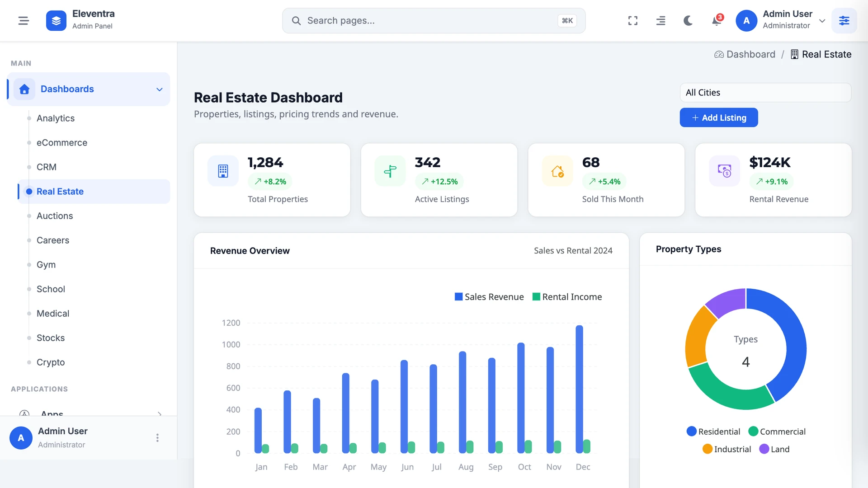Click the Sales vs Rental 2024 label
Image resolution: width=868 pixels, height=488 pixels.
point(573,251)
